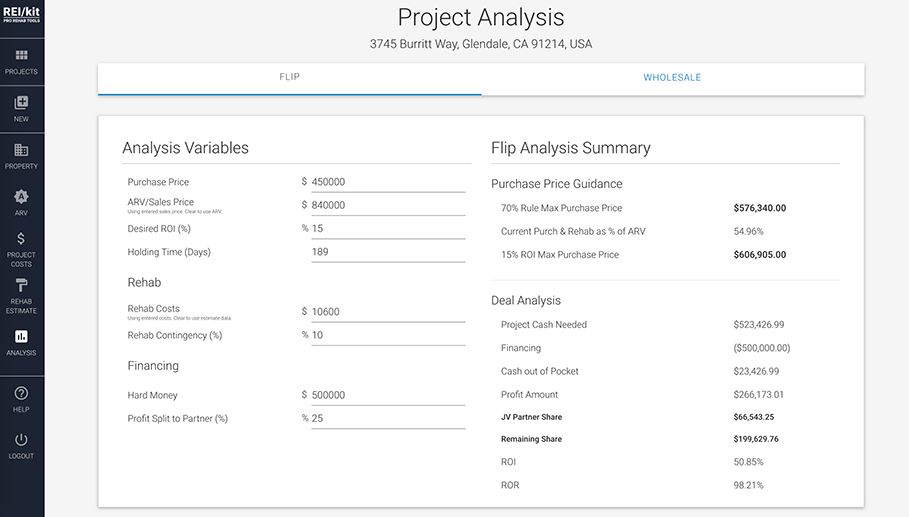Select the Flip tab
This screenshot has width=909, height=517.
(x=289, y=77)
